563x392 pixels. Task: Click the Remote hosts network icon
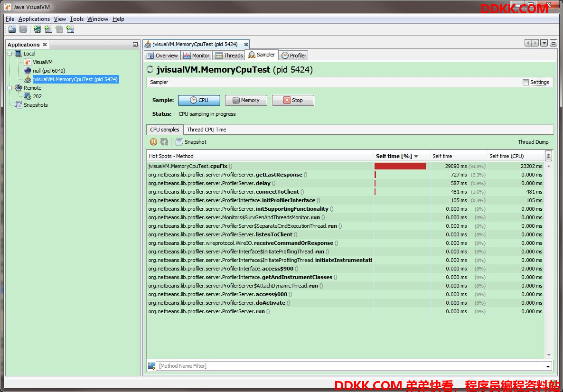pyautogui.click(x=19, y=88)
